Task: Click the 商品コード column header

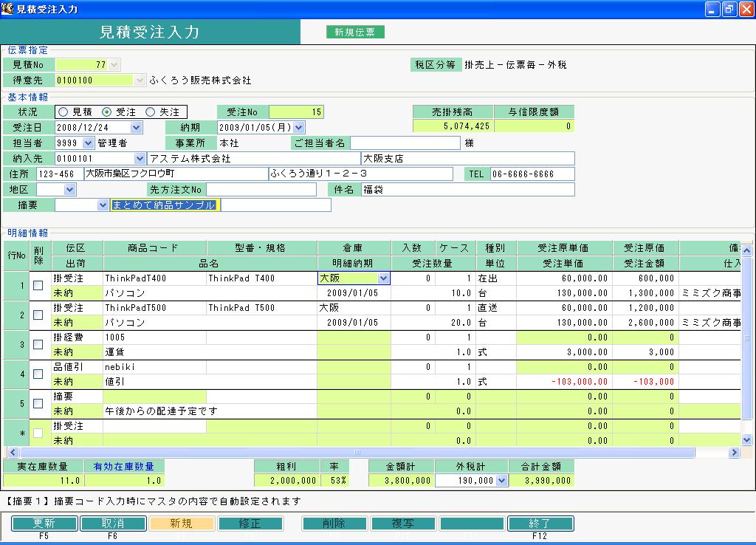Action: 154,248
